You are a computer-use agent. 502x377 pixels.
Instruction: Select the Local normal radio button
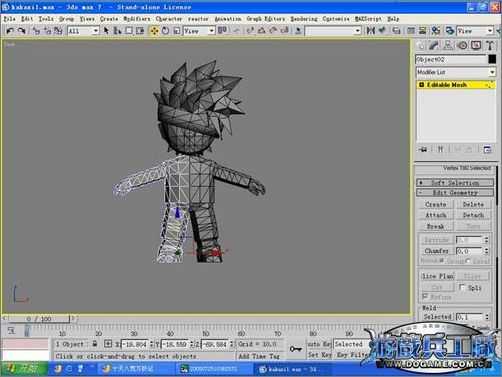click(469, 261)
